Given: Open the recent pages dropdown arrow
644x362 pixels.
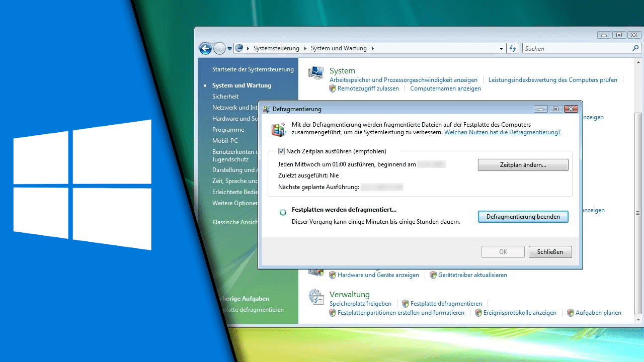Looking at the screenshot, I should point(229,49).
